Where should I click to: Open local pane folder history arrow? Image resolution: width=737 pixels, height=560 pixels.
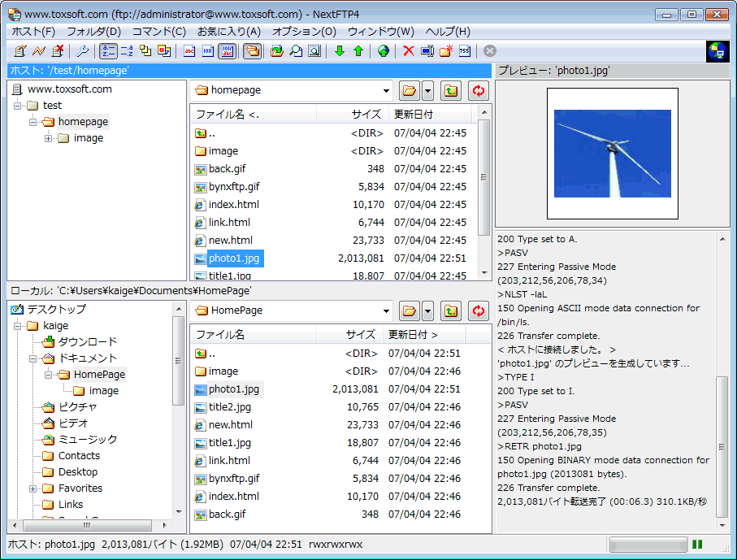click(427, 310)
